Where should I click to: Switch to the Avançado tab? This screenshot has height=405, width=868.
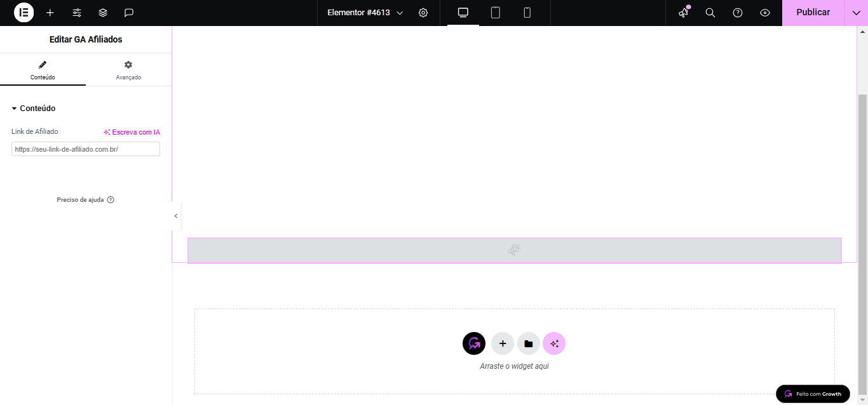[128, 70]
